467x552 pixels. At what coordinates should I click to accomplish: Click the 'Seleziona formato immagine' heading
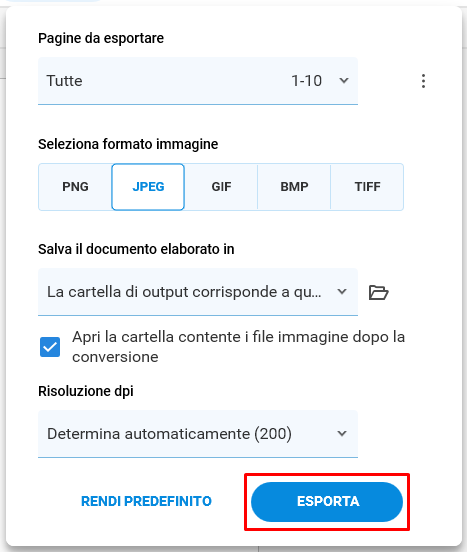tap(128, 144)
